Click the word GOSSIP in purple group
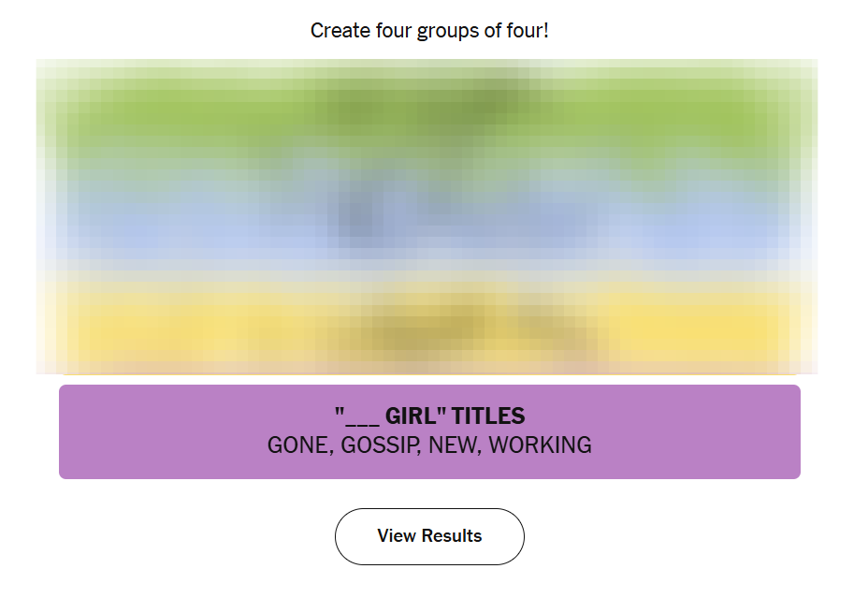The image size is (868, 598). click(x=382, y=445)
